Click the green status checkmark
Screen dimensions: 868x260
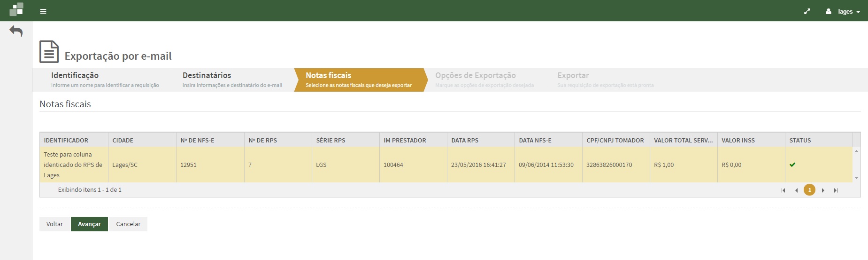coord(792,165)
